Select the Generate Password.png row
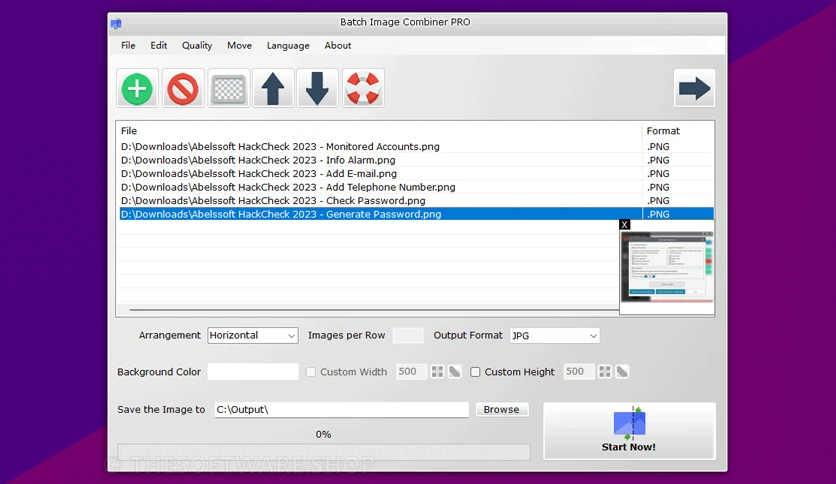The height and width of the screenshot is (484, 836). click(x=416, y=214)
